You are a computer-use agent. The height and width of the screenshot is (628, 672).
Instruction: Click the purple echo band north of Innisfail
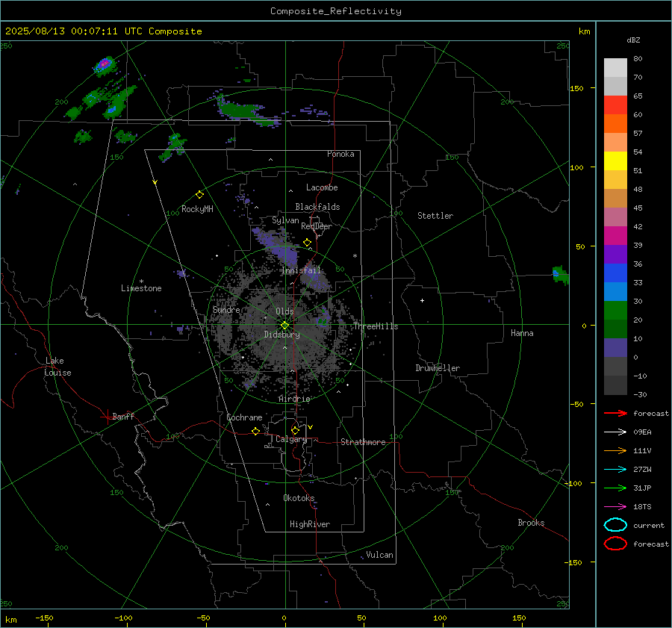[276, 246]
